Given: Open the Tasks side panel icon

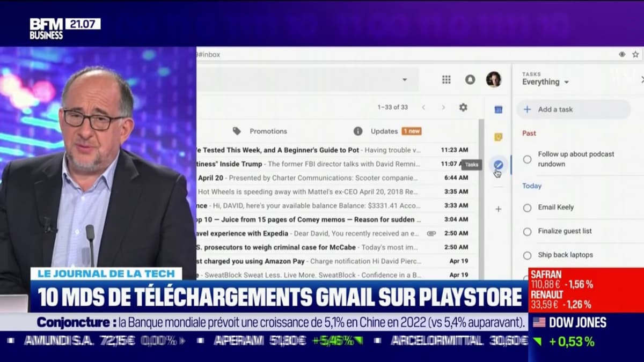Looking at the screenshot, I should click(x=499, y=165).
